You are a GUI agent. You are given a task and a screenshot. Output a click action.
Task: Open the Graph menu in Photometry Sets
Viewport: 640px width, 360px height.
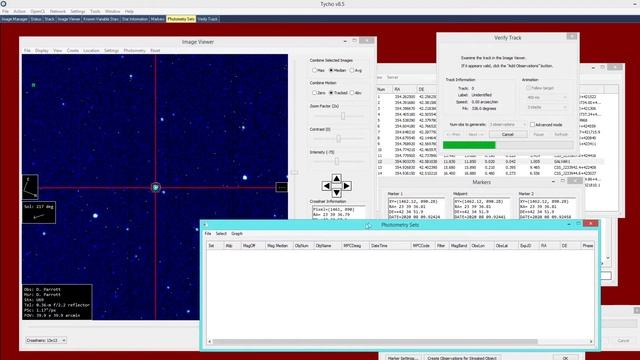click(x=237, y=233)
